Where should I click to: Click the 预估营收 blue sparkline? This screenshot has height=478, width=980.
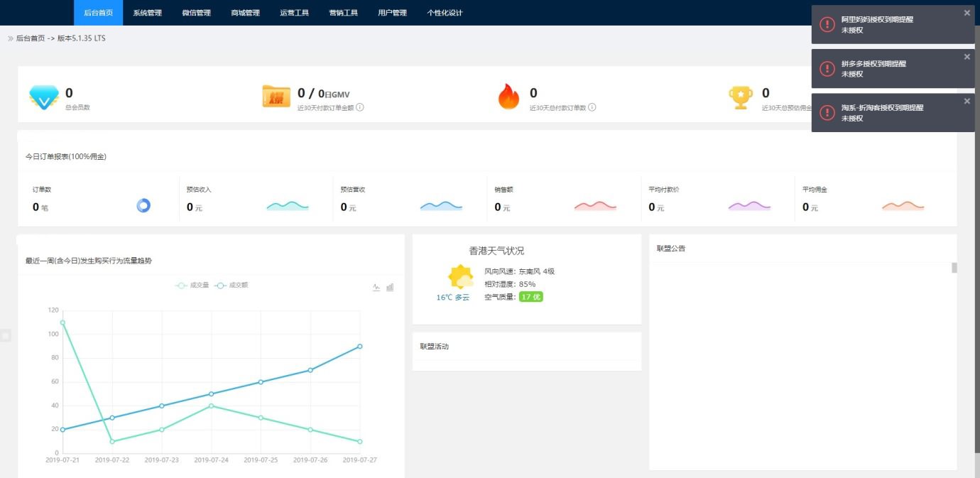441,205
